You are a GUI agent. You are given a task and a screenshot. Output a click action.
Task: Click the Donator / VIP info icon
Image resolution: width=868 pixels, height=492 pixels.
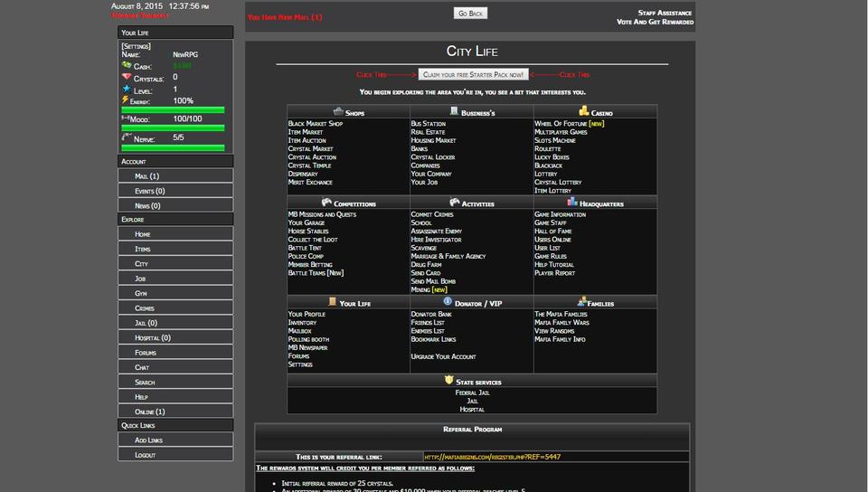point(448,301)
